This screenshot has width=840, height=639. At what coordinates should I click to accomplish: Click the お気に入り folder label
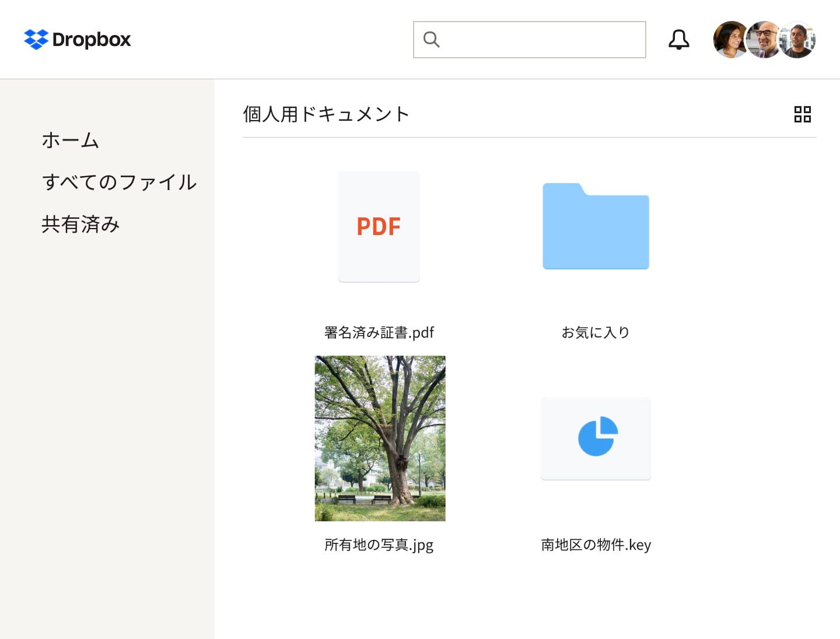[596, 332]
